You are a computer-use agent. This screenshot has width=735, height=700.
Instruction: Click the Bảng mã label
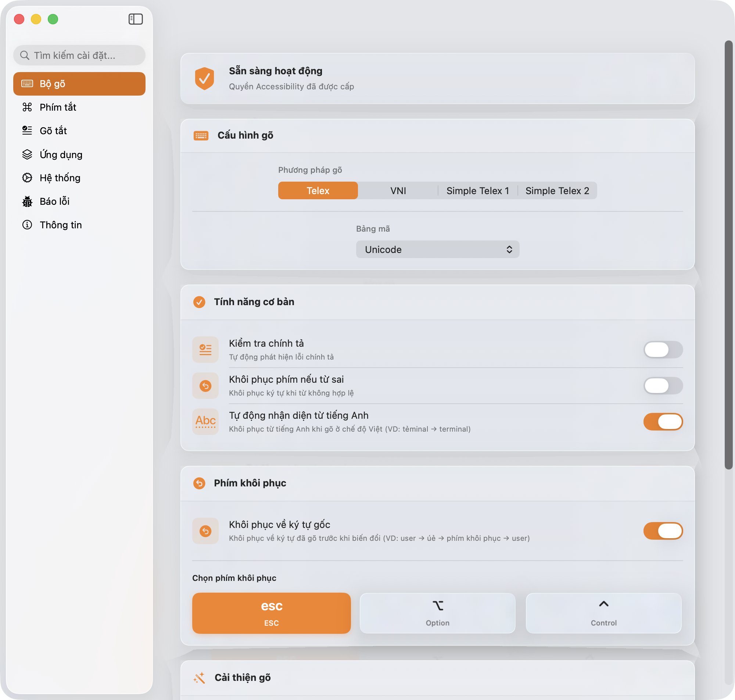[x=373, y=229]
